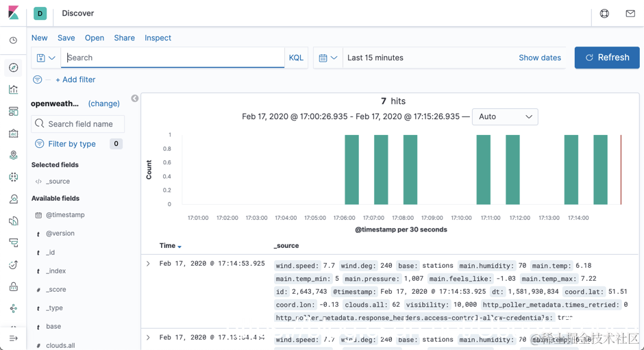Screen dimensions: 644x350
Task: Open SIEM lock icon in sidebar
Action: (14, 287)
